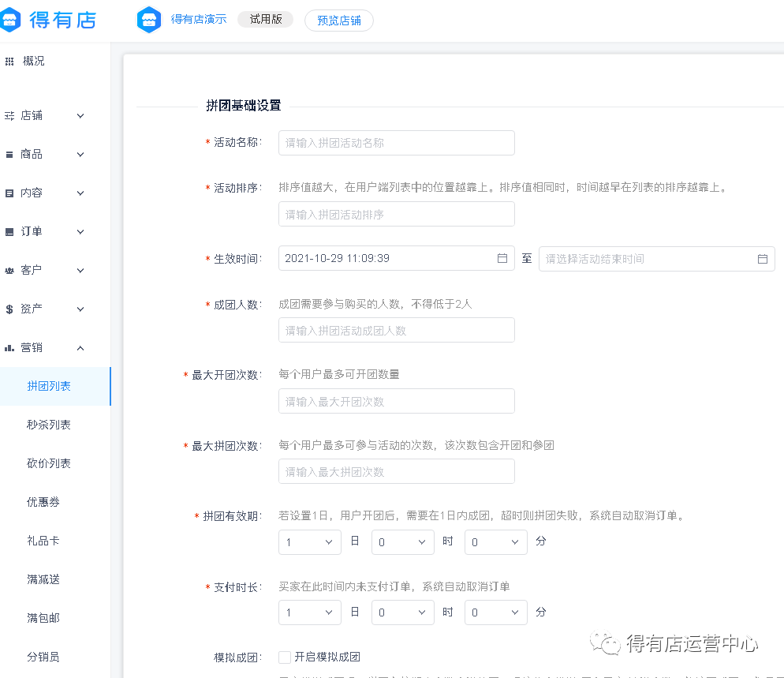Collapse the 营销 menu chevron
The height and width of the screenshot is (678, 784).
point(80,348)
